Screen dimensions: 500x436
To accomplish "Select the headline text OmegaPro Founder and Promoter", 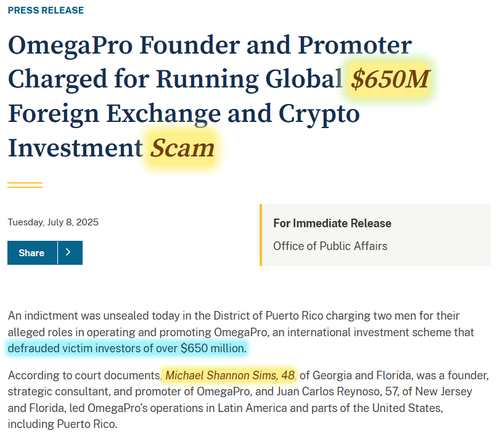I will (x=210, y=45).
